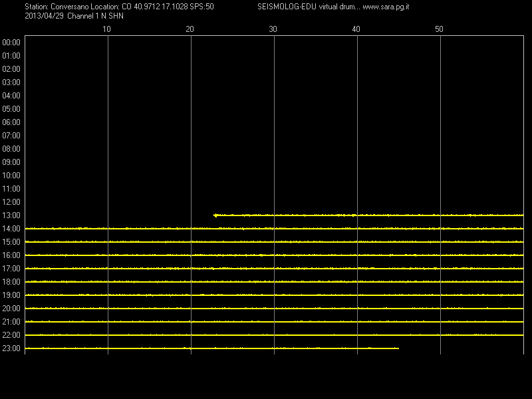
Task: Click the 15:00 seismic trace line
Action: (274, 241)
